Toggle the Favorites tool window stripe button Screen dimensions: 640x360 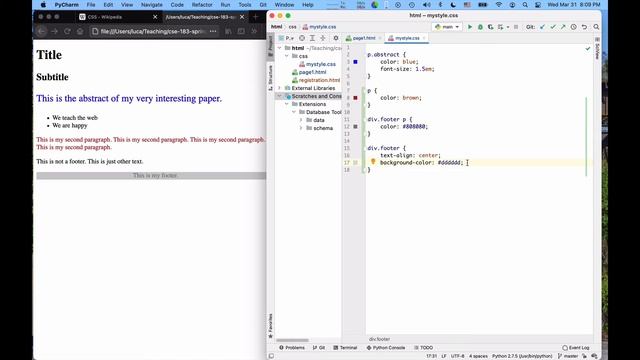coord(270,325)
